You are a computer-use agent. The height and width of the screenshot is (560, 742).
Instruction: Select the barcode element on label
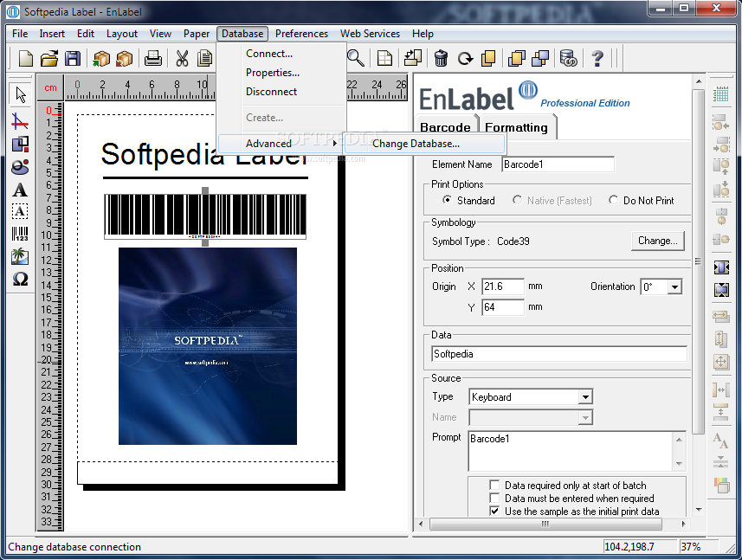click(205, 216)
